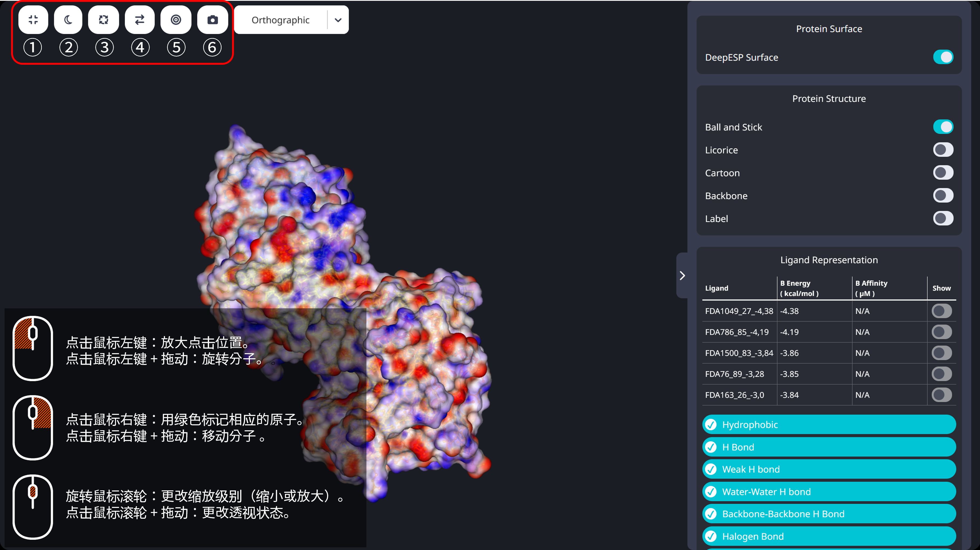Toggle dark mode moon icon
Image resolution: width=980 pixels, height=550 pixels.
[x=68, y=20]
